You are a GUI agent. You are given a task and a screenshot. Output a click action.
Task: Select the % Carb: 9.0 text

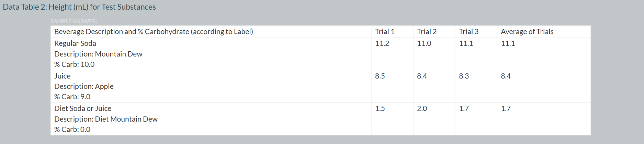point(72,97)
